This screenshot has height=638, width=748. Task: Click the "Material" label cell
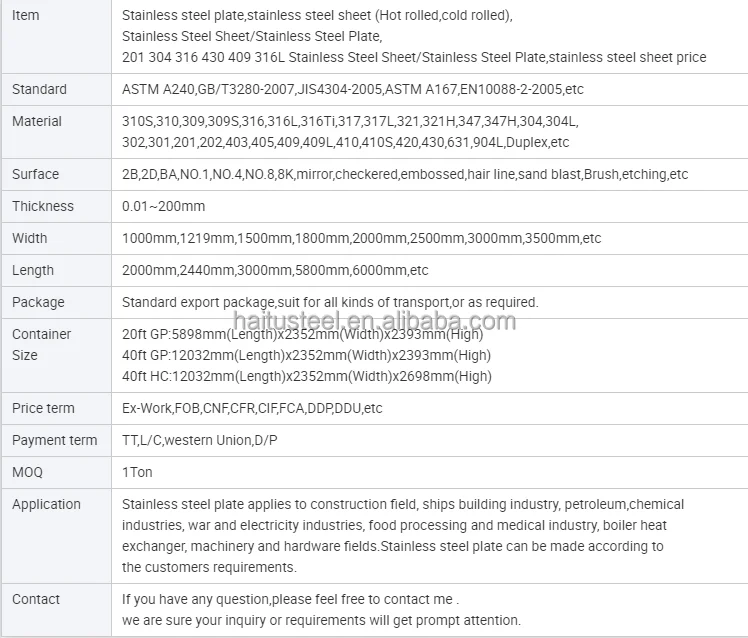37,121
